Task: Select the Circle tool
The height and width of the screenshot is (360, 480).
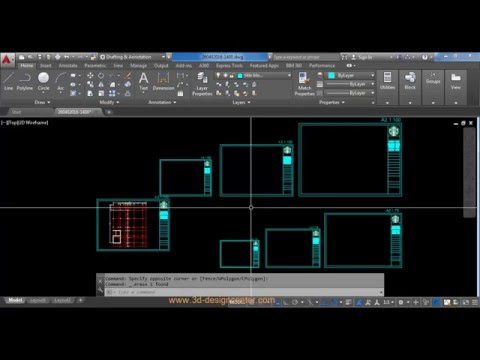Action: (x=43, y=81)
